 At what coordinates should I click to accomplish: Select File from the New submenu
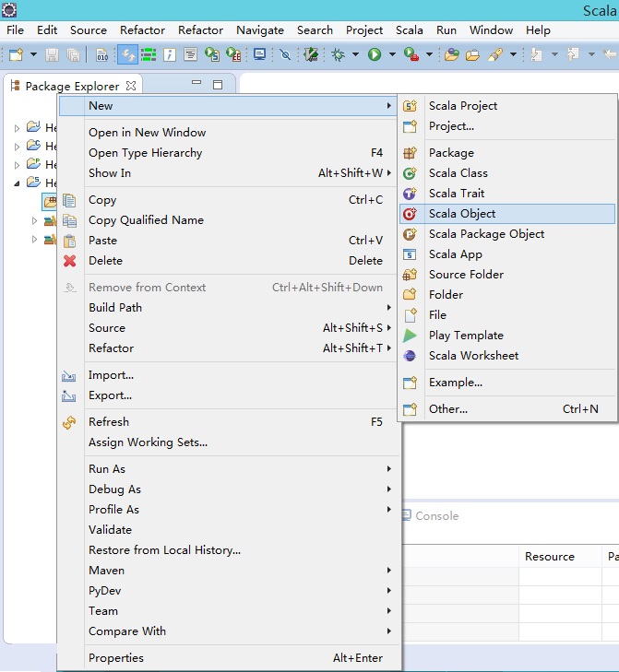click(x=508, y=315)
